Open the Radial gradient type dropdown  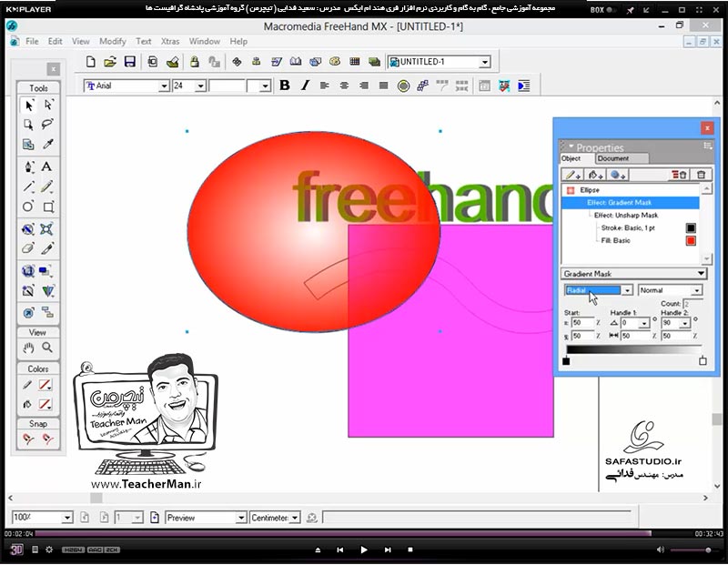(x=627, y=290)
